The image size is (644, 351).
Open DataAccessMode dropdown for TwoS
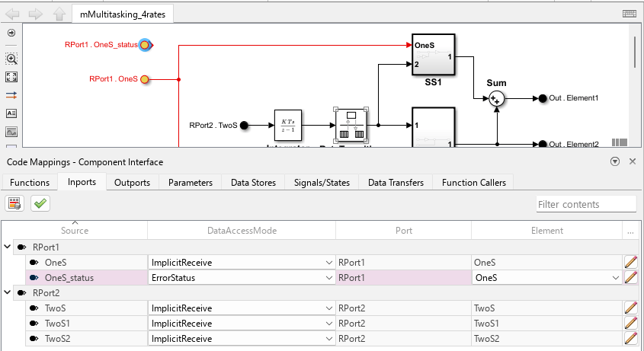coord(329,308)
